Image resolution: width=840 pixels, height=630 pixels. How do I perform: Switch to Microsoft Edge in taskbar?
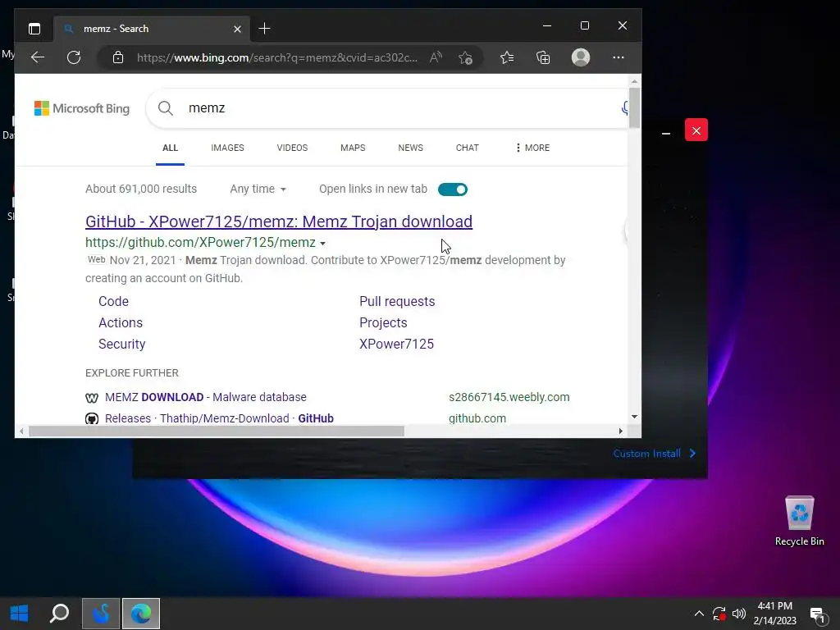point(141,614)
